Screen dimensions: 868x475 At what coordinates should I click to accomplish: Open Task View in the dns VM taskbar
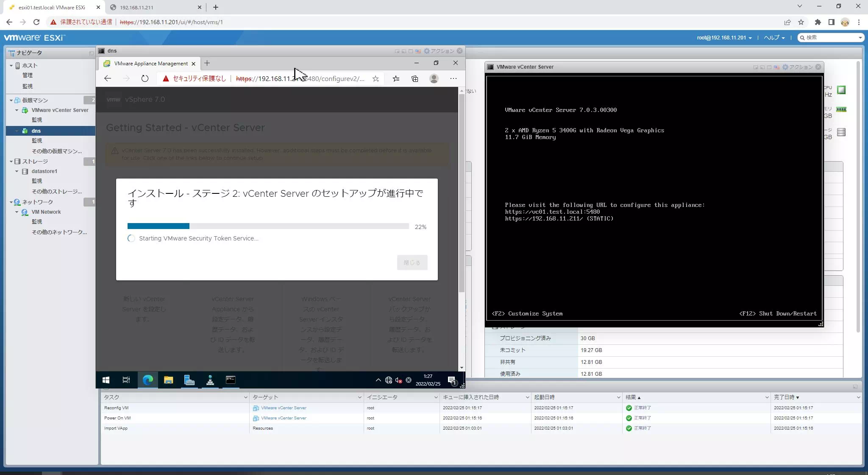(126, 380)
